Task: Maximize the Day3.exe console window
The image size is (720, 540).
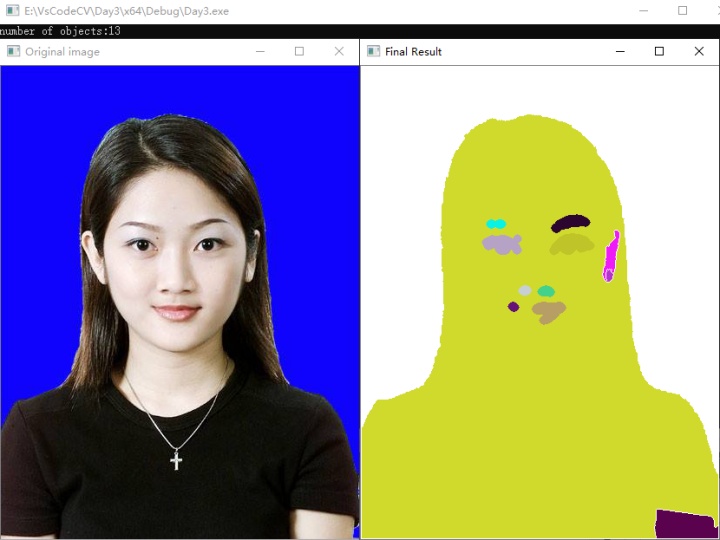Action: (x=682, y=10)
